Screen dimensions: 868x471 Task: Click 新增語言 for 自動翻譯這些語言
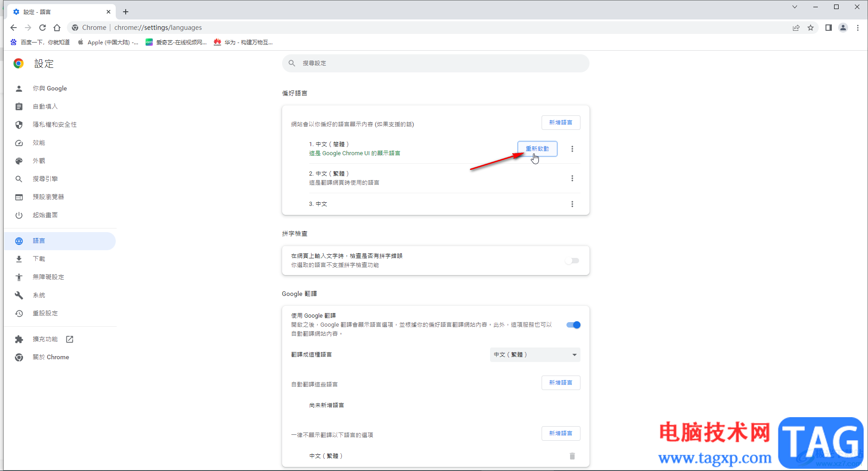561,383
